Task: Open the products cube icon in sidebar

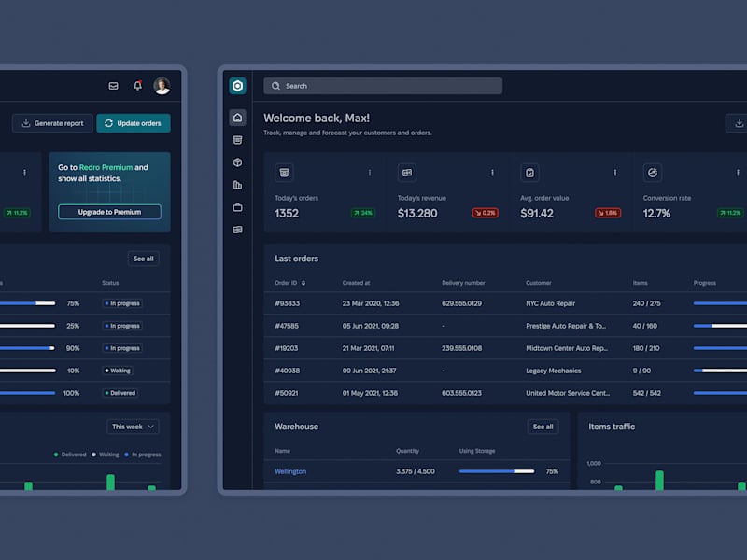Action: [237, 162]
